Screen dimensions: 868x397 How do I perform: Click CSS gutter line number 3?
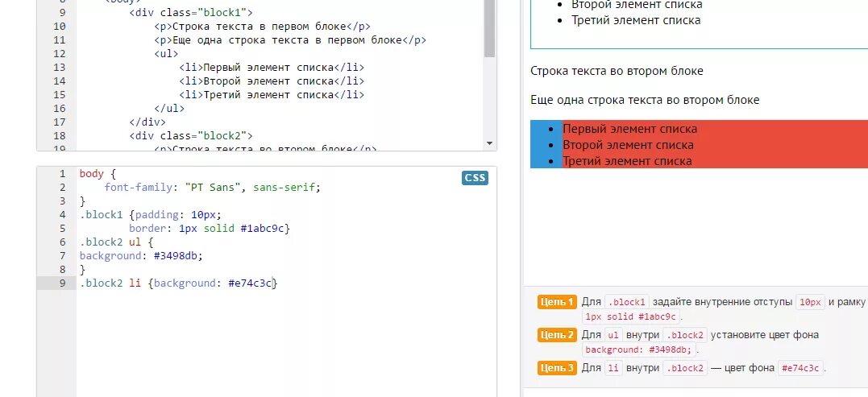click(x=63, y=201)
